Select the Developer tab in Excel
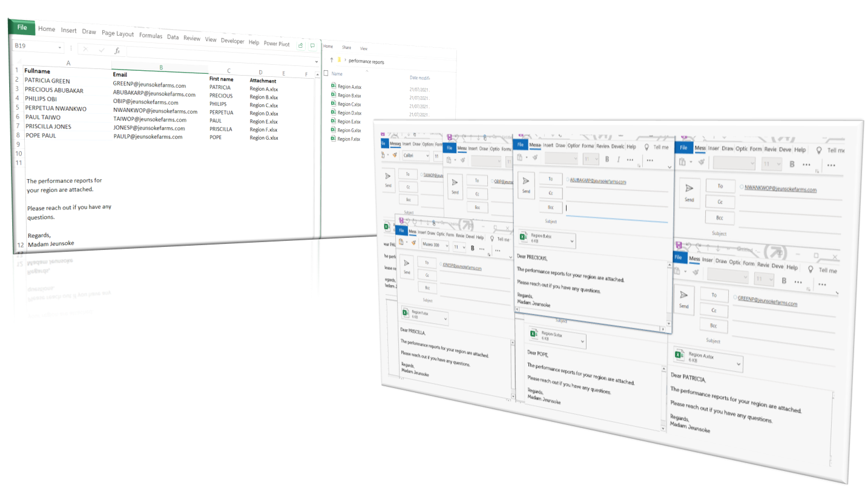This screenshot has height=486, width=868. click(232, 41)
